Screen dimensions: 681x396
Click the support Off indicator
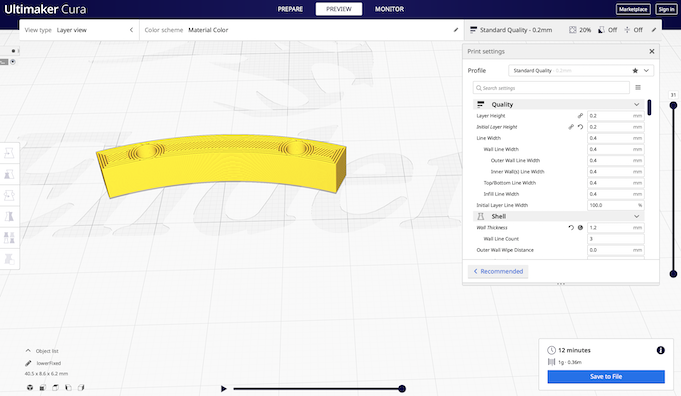608,30
